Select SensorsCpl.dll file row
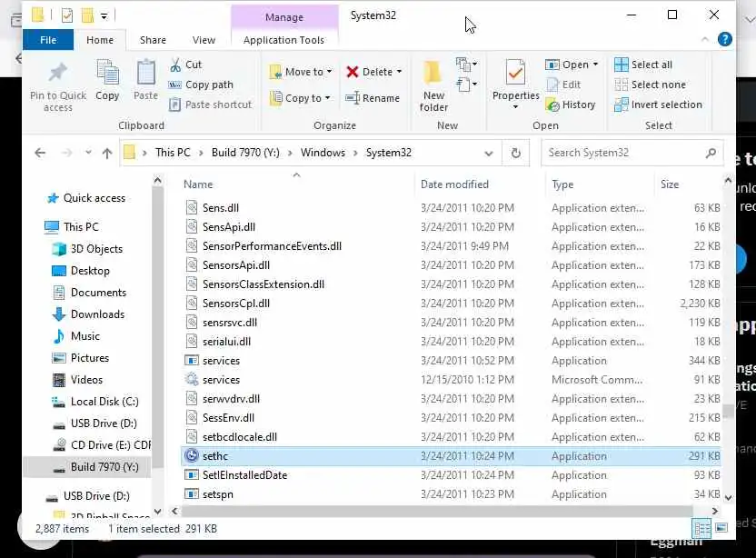Image resolution: width=756 pixels, height=558 pixels. 451,304
